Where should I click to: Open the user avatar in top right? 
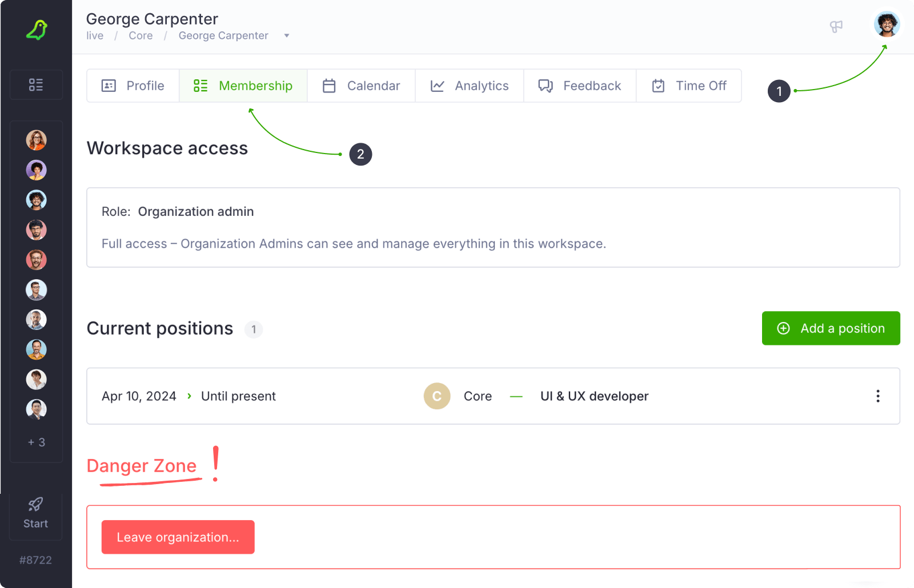[887, 25]
